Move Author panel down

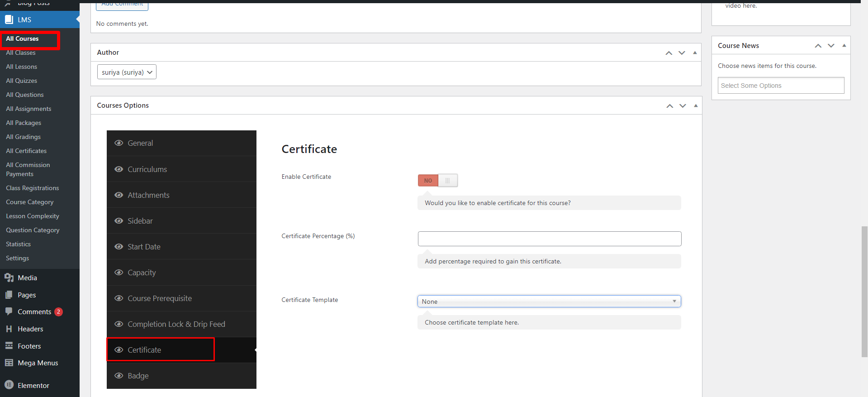pyautogui.click(x=682, y=53)
